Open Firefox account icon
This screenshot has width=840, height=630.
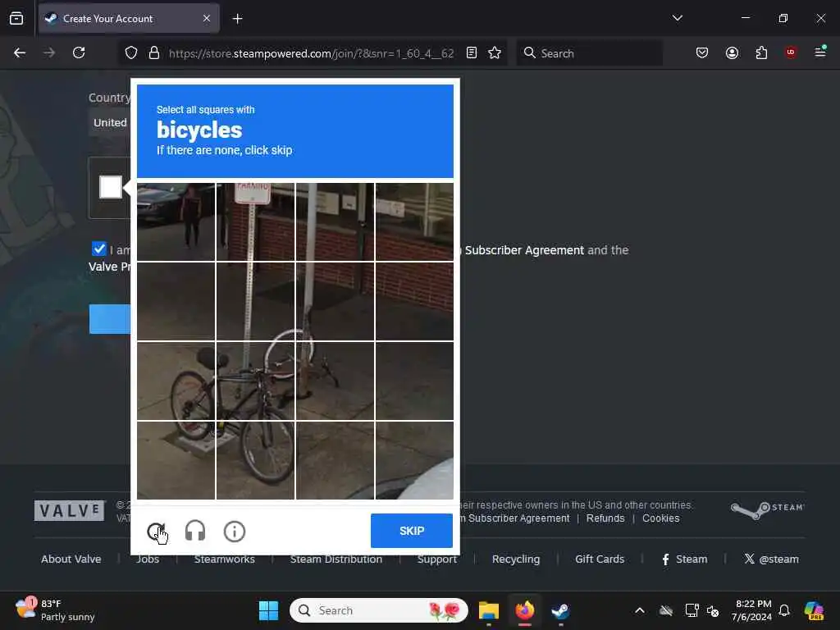732,52
